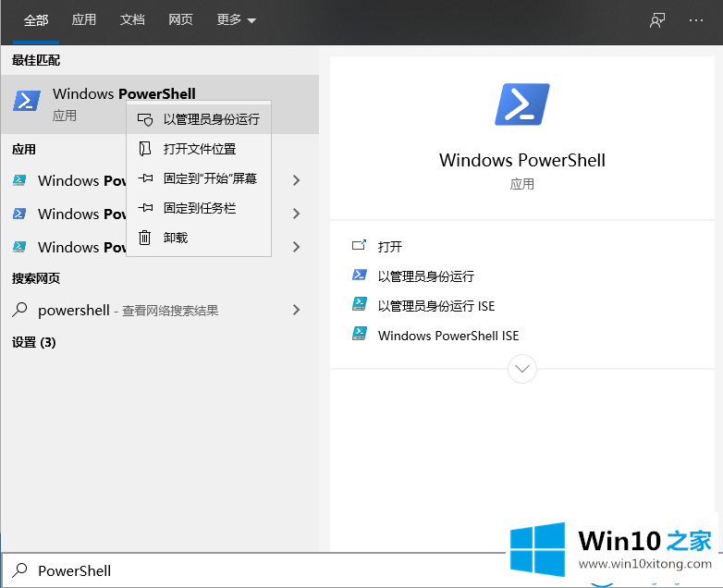The height and width of the screenshot is (588, 723).
Task: Choose 固定到任务栏 in the context menu
Action: (199, 208)
